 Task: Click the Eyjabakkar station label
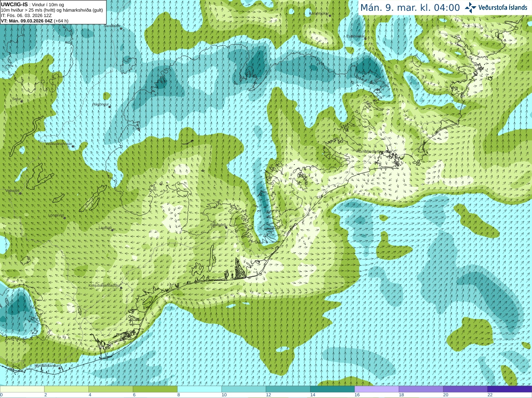coord(355,36)
